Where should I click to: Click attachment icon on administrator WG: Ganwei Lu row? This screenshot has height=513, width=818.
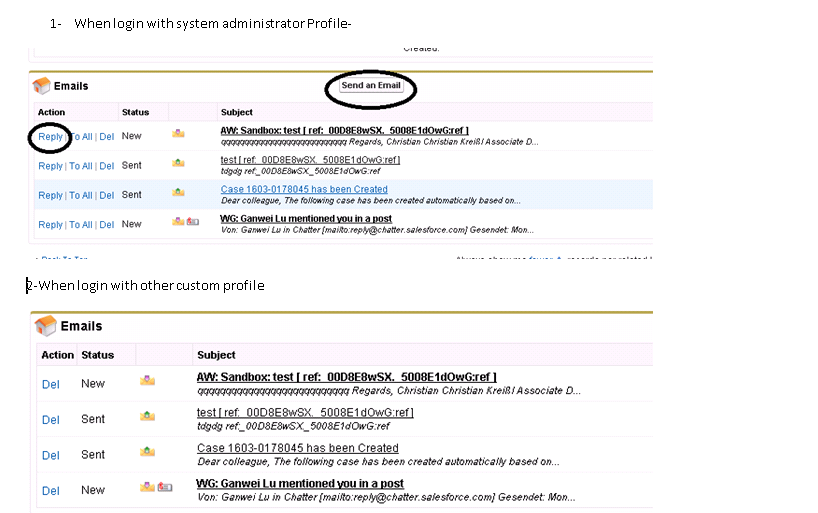tap(193, 222)
